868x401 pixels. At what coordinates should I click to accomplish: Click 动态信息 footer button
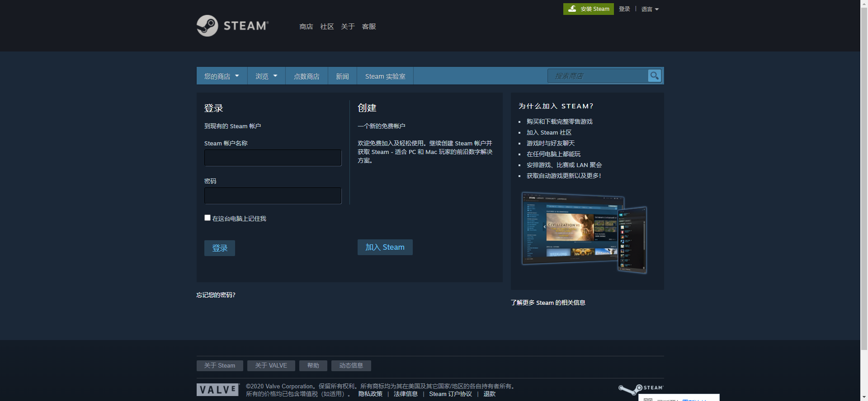(351, 365)
